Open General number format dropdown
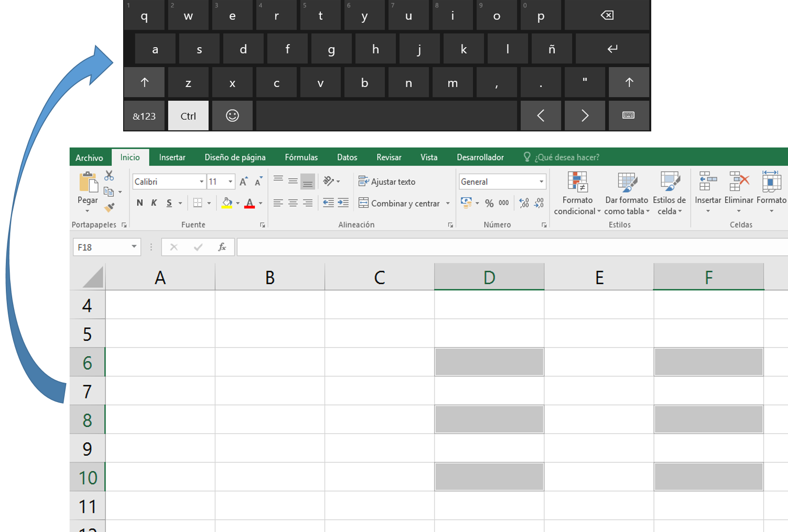Screen dimensions: 788x532 click(x=541, y=182)
